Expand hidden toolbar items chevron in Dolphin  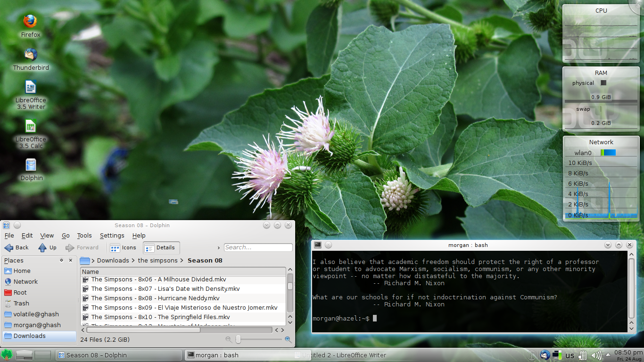[219, 247]
